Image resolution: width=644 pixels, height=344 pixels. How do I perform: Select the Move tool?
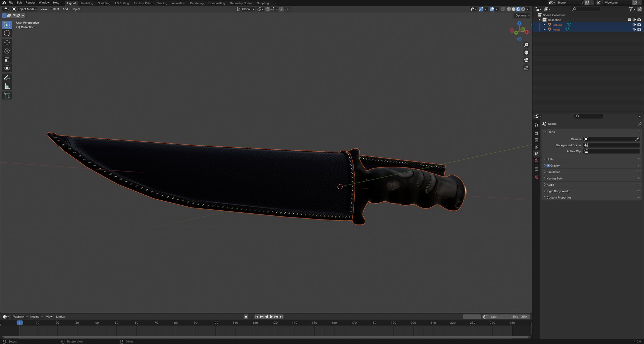tap(7, 43)
